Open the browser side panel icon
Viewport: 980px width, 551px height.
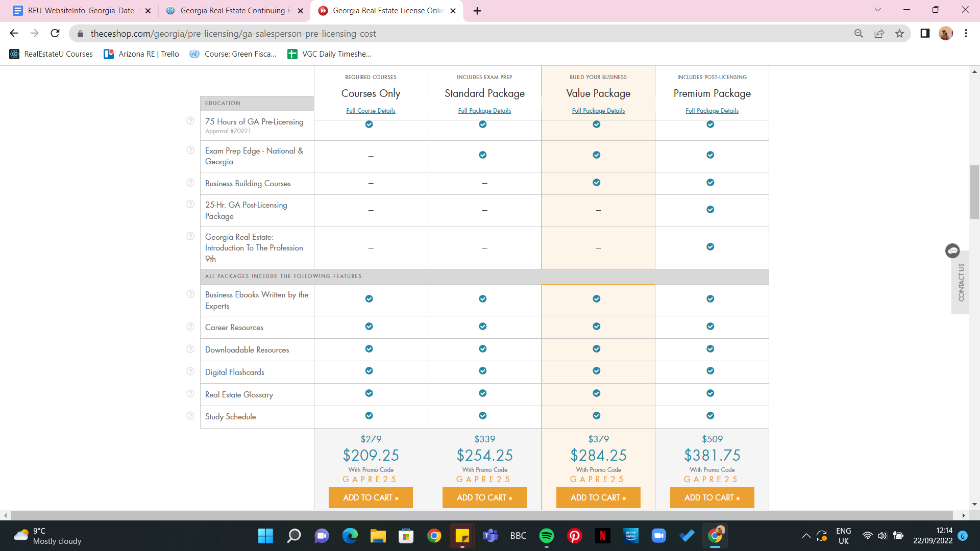(925, 34)
